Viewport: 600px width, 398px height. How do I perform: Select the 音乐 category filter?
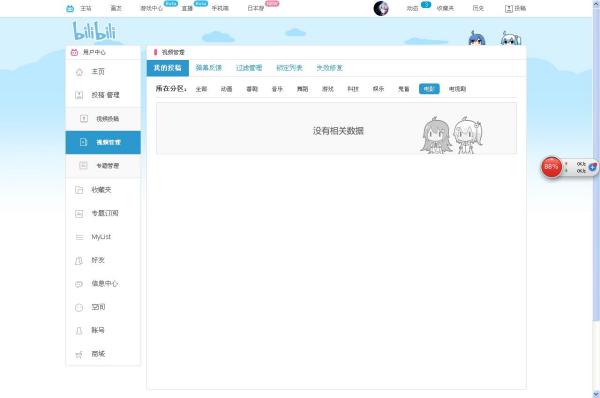tap(277, 89)
